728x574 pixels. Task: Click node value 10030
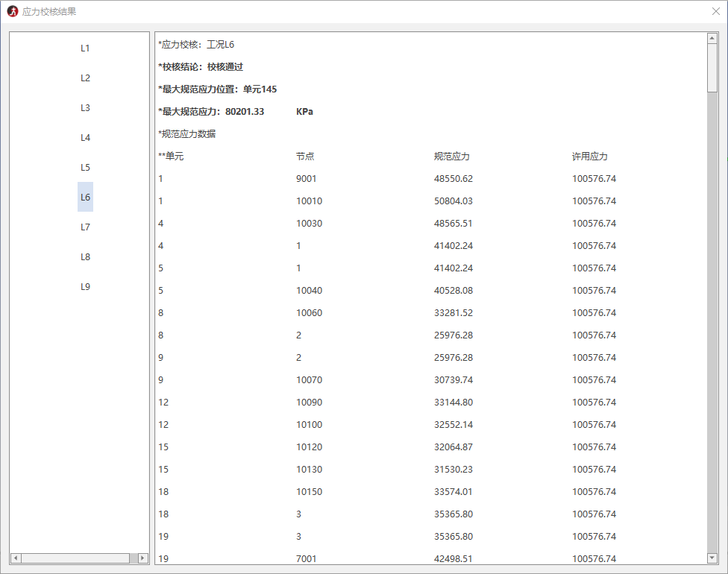click(x=310, y=223)
